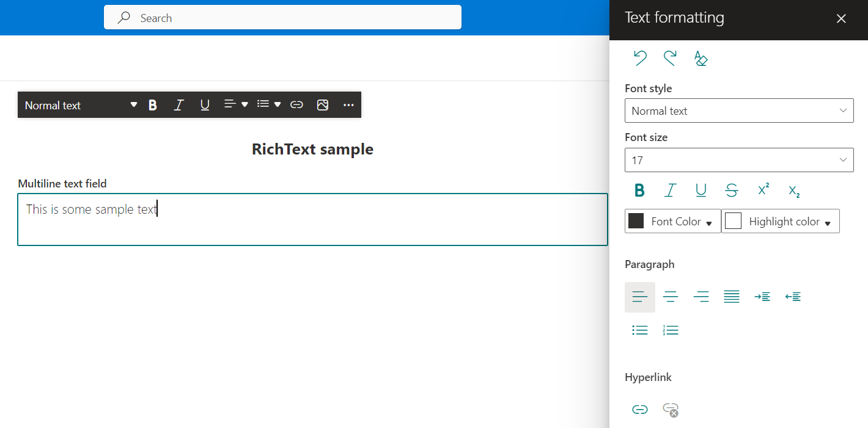This screenshot has width=868, height=428.
Task: Open the Font Color picker
Action: coord(672,221)
